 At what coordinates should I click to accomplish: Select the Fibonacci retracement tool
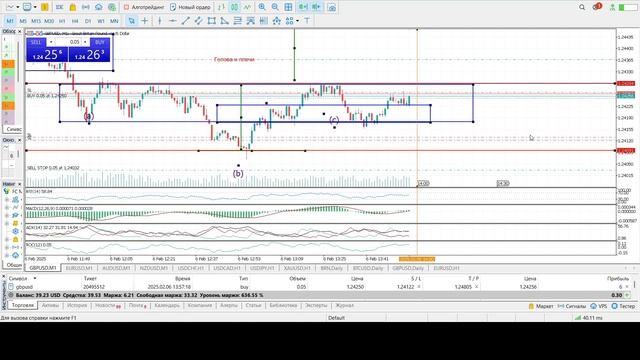(x=238, y=20)
